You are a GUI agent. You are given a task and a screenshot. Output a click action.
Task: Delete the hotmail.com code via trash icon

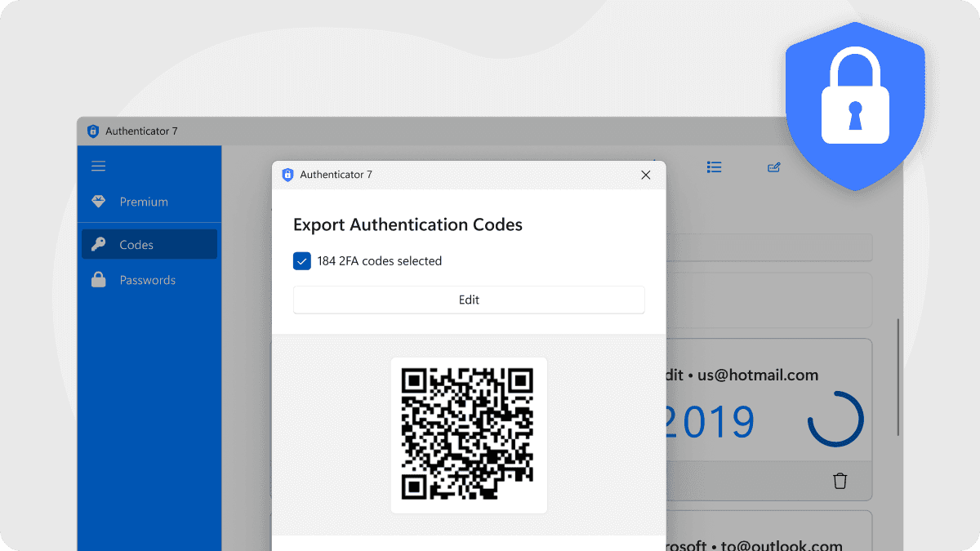840,481
